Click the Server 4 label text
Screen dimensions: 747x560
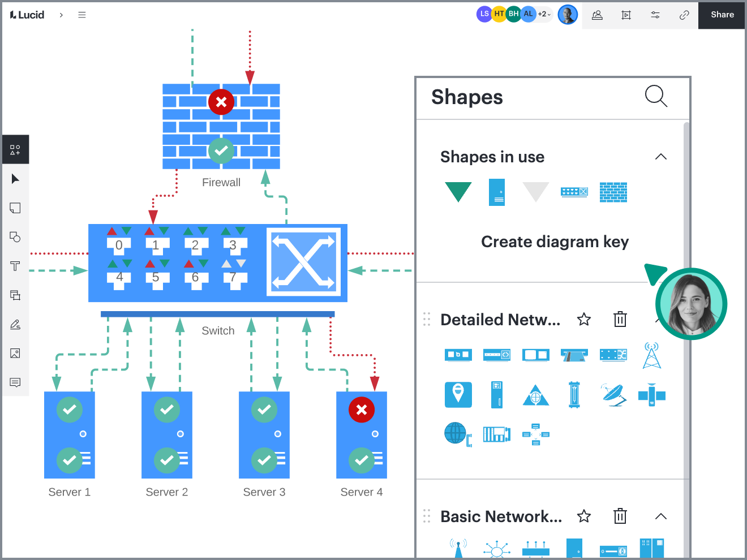[x=362, y=492]
